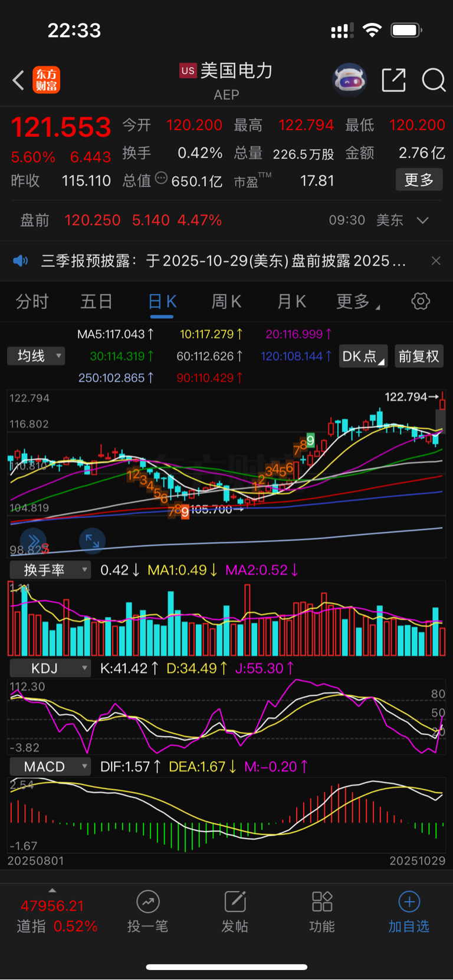Viewport: 453px width, 980px height.
Task: Tap the pre-market price 120.250
Action: pyautogui.click(x=93, y=220)
